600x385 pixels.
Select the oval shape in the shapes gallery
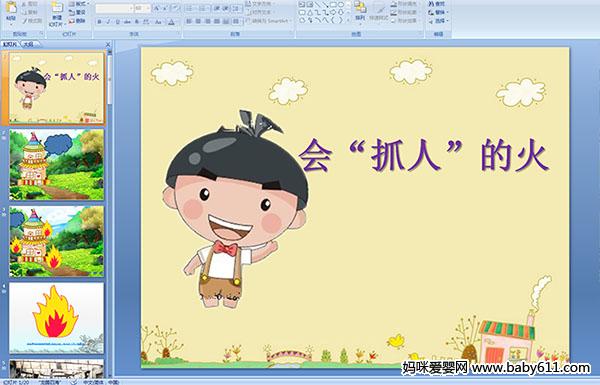coord(341,5)
